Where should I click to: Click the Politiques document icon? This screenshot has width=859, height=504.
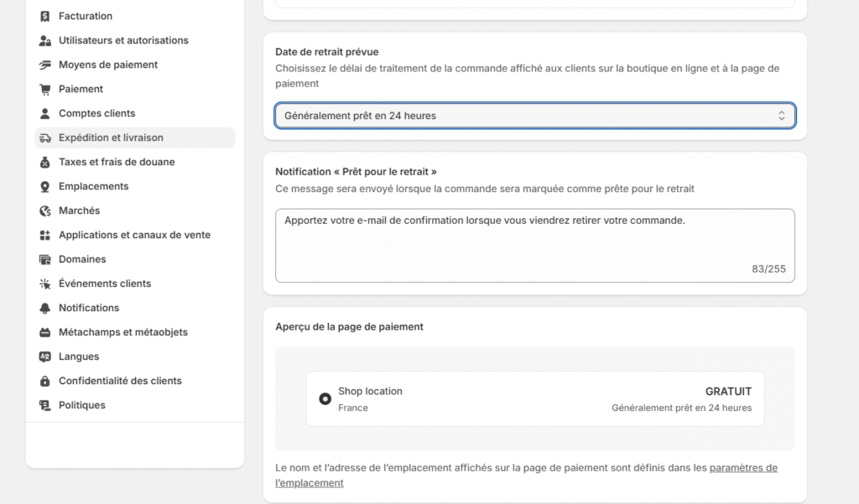click(45, 405)
